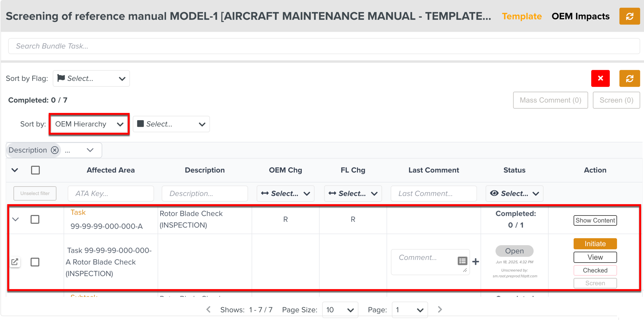Go to next page arrow

click(x=440, y=309)
